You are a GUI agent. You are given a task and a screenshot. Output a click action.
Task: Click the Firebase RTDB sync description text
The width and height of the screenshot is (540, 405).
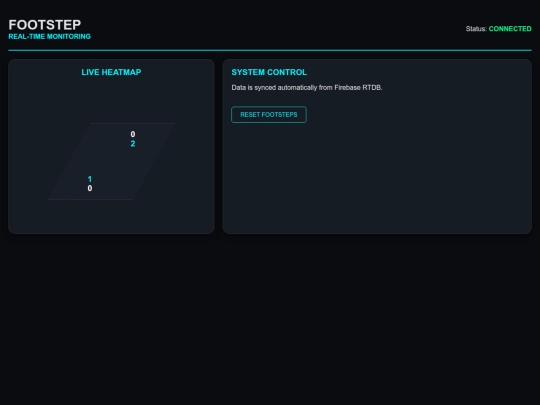[307, 88]
